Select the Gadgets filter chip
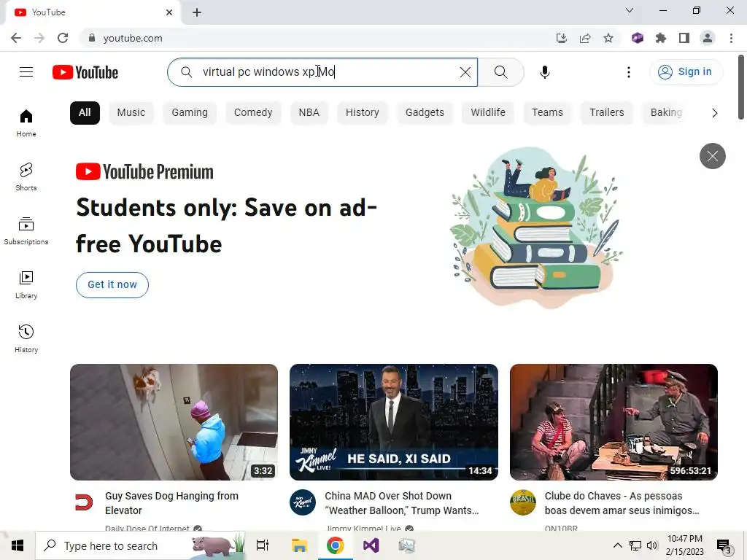 (425, 113)
